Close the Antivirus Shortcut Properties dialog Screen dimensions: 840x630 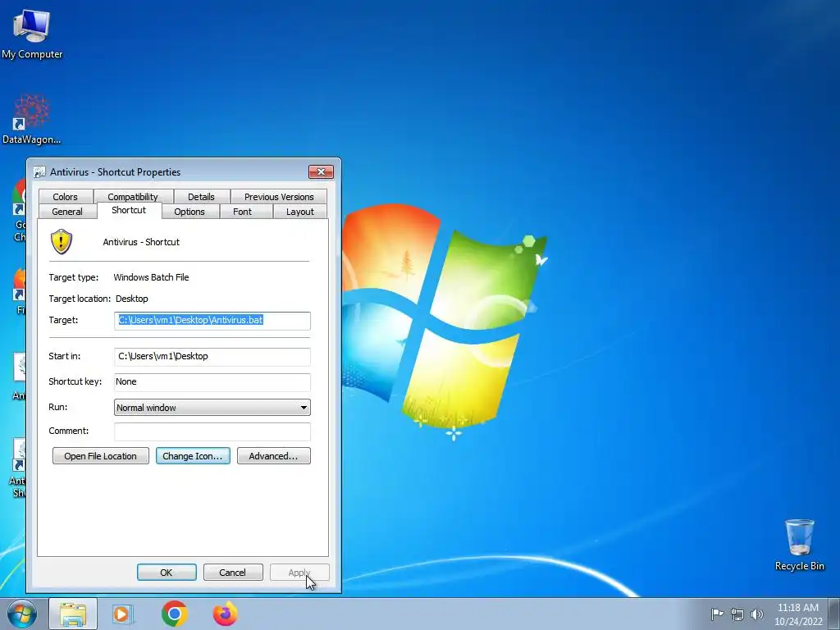(321, 171)
